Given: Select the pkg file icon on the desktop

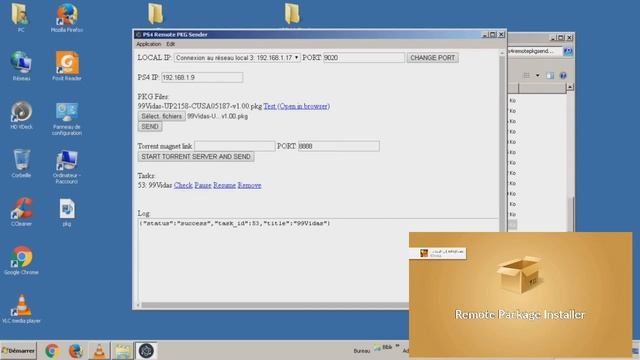Looking at the screenshot, I should pyautogui.click(x=67, y=212).
